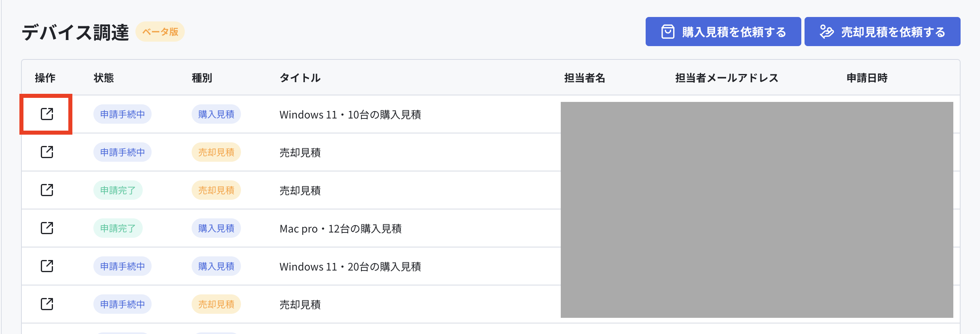Viewport: 980px width, 334px height.
Task: Select the ベータ版 badge next to title
Action: (160, 32)
